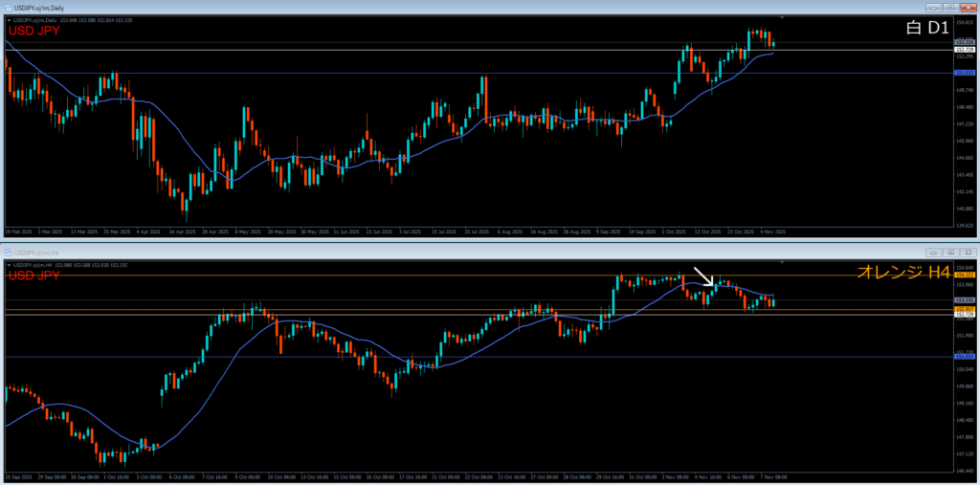Image resolution: width=980 pixels, height=485 pixels.
Task: Click the Daily chart window's title bar icon
Action: (7, 7)
